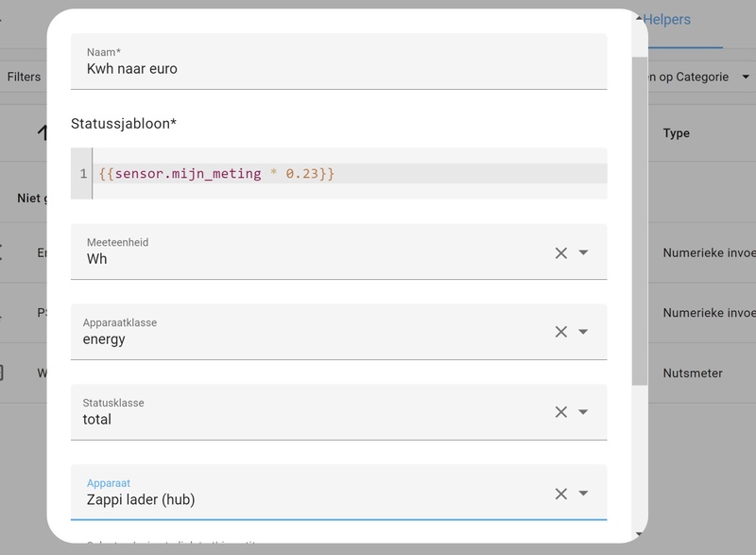
Task: Clear the Apparaat selection with X icon
Action: (x=560, y=494)
